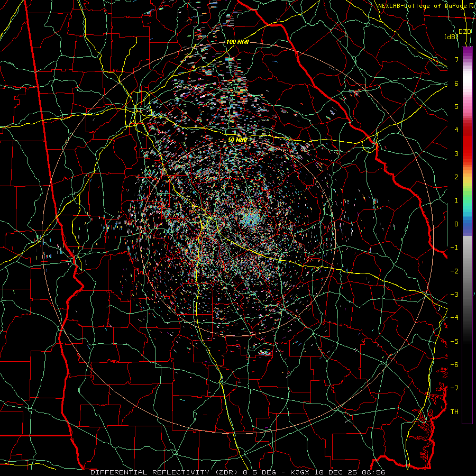
Task: Click the "4" value on the color scale
Action: pyautogui.click(x=456, y=130)
